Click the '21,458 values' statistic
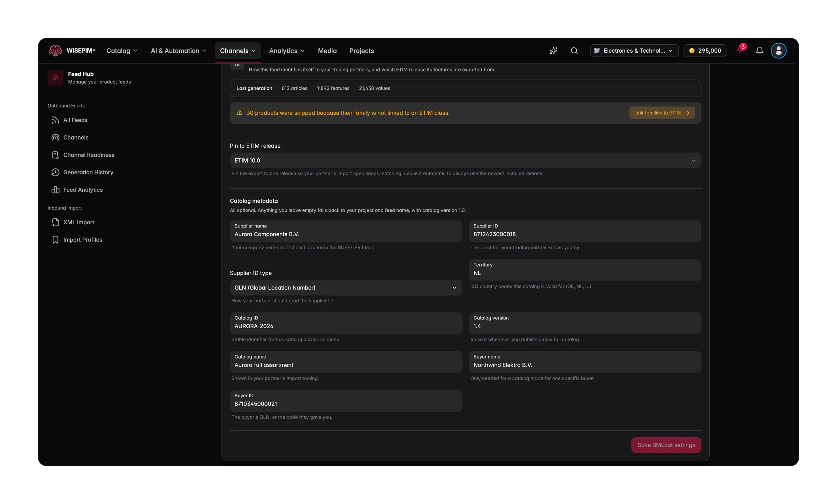The height and width of the screenshot is (504, 837). 375,88
